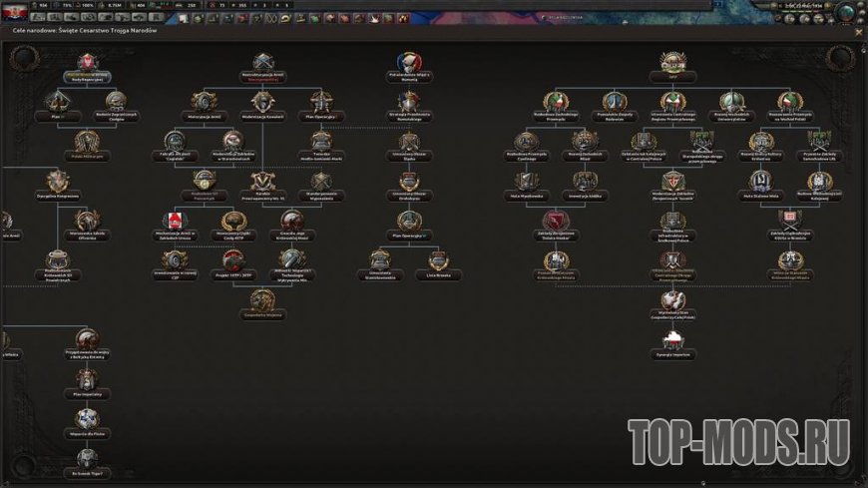This screenshot has width=868, height=488.
Task: Select the Umocnienia Stanisławowskie focus
Action: pos(379,259)
